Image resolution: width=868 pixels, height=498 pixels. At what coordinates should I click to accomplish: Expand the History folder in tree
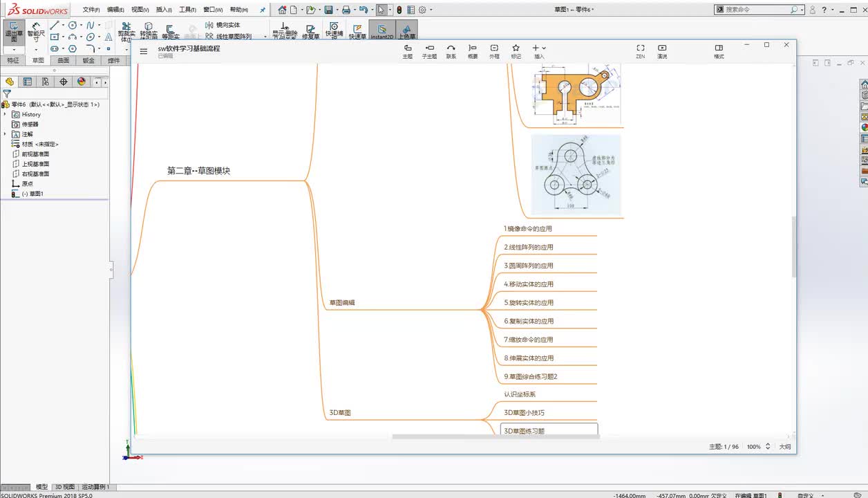[6, 114]
